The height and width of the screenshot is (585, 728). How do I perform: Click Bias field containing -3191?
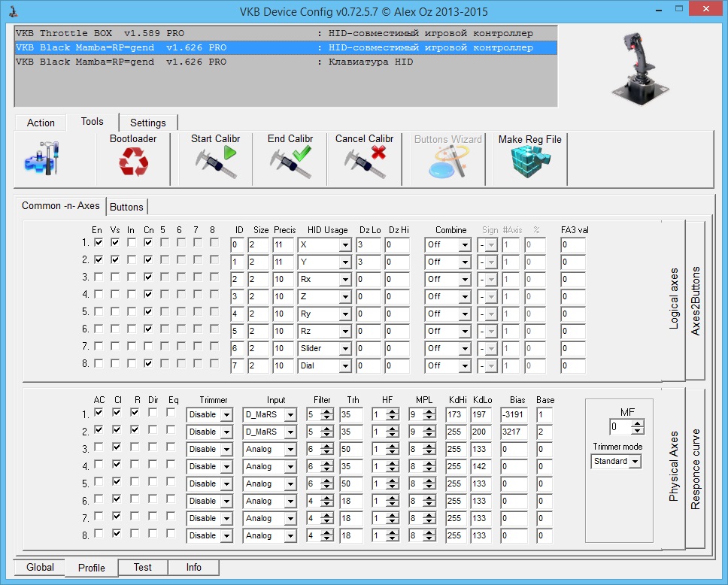[514, 414]
